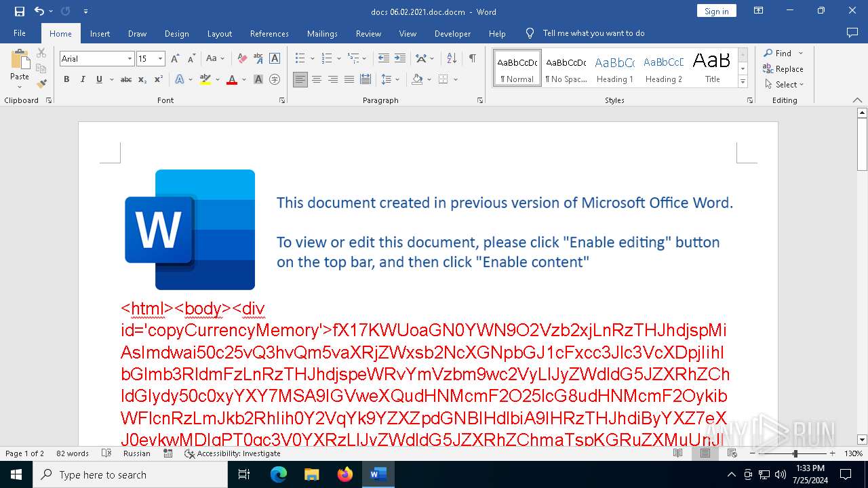Adjust the zoom slider handle

(795, 453)
